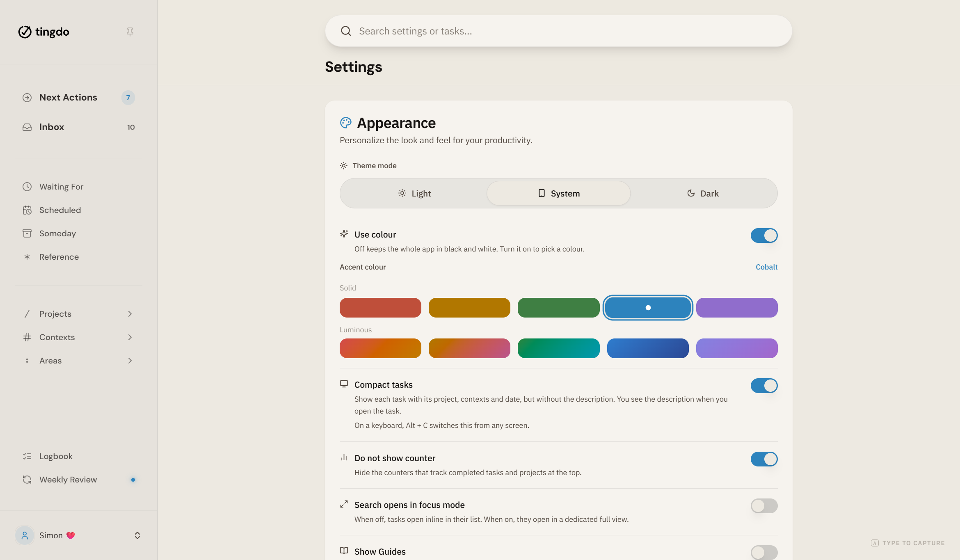
Task: Enable Search opens in focus mode
Action: [764, 506]
